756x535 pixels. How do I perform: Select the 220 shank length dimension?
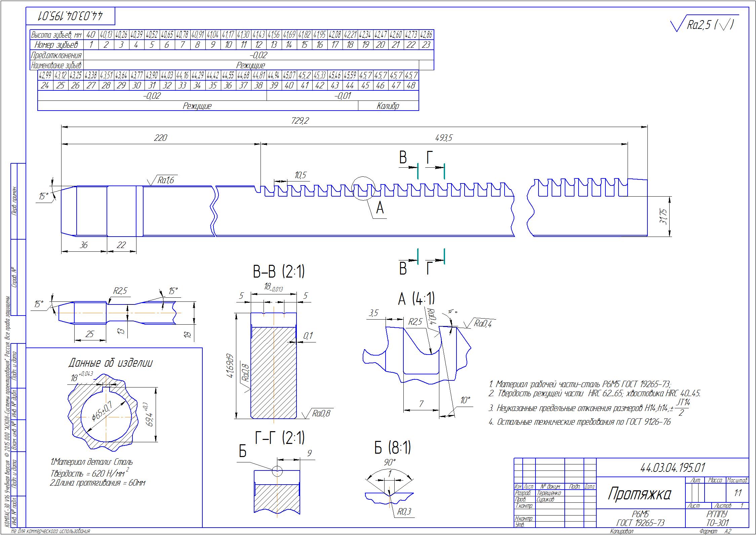[160, 138]
